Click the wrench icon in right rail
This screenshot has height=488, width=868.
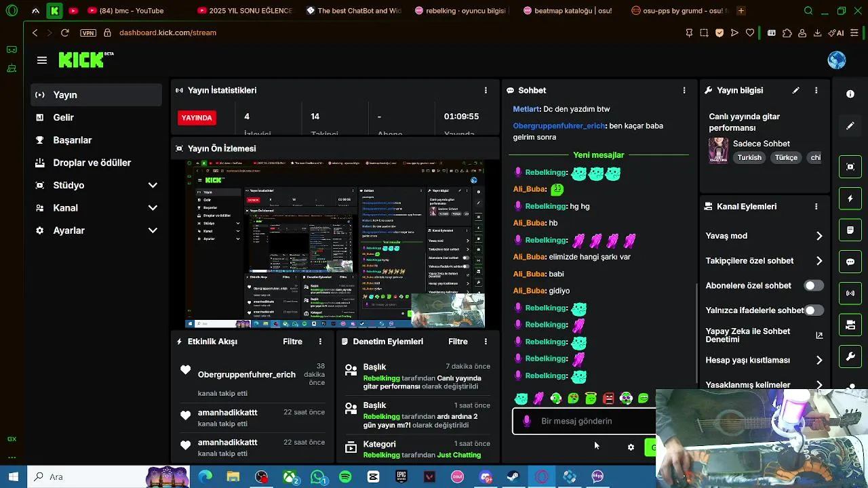click(x=850, y=357)
